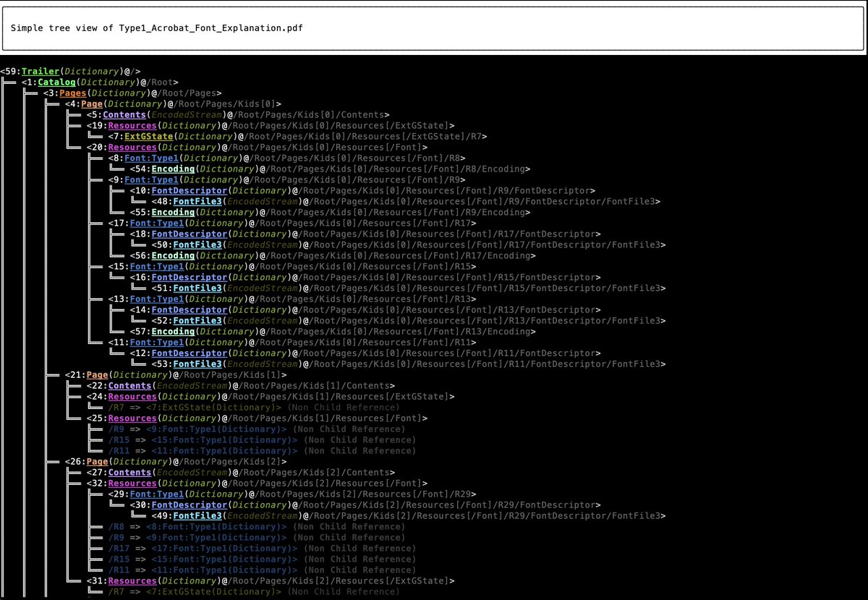
Task: Open the Contents link of object 27
Action: click(x=130, y=473)
